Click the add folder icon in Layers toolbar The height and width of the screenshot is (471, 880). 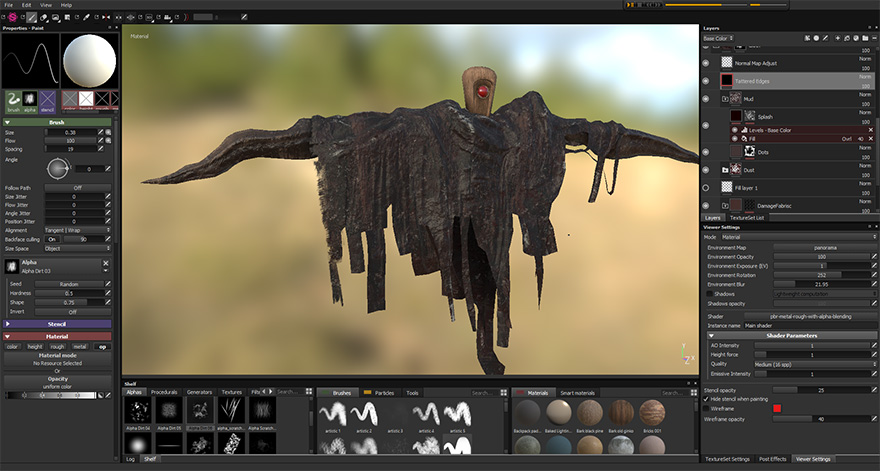(x=865, y=38)
